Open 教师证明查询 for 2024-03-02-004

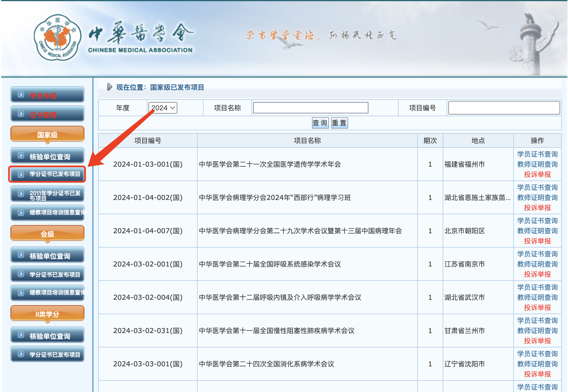537,298
